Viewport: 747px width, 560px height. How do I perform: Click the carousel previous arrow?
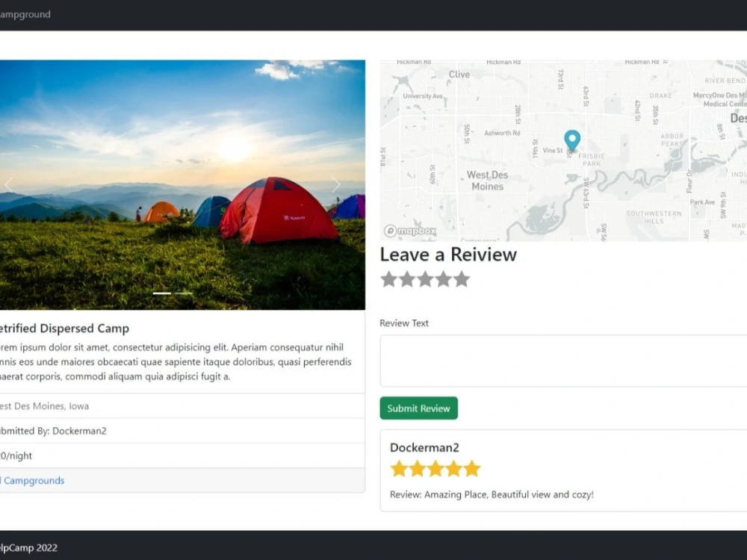click(x=9, y=185)
